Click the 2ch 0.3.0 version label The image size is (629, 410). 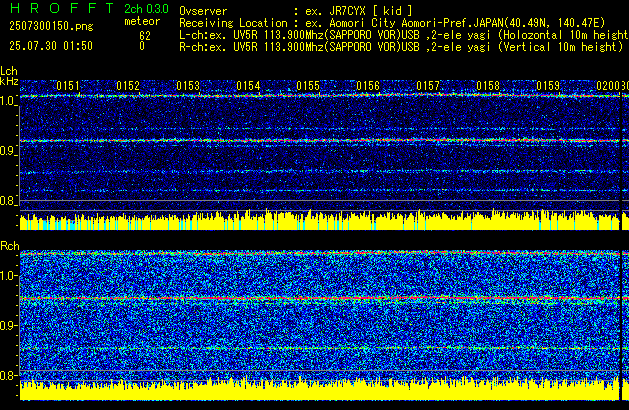coord(146,9)
